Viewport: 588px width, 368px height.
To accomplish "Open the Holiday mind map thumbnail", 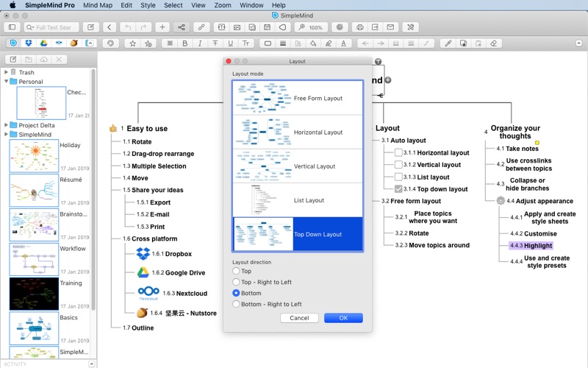I will pyautogui.click(x=34, y=155).
